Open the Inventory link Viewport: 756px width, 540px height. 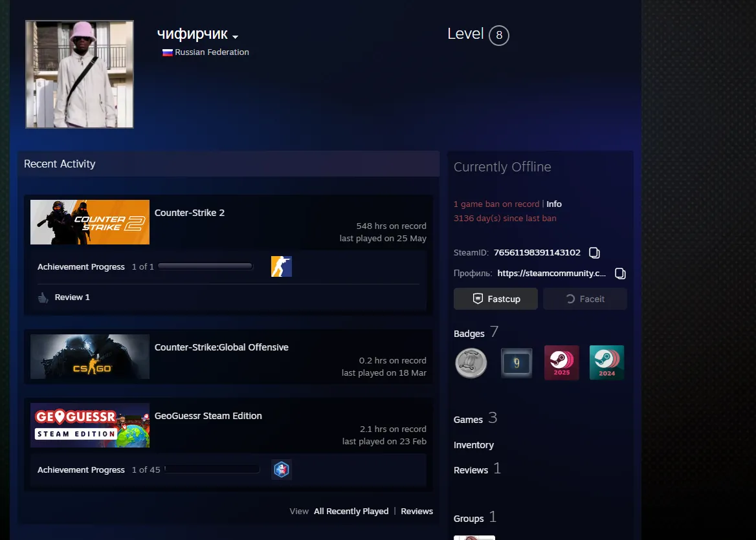473,445
